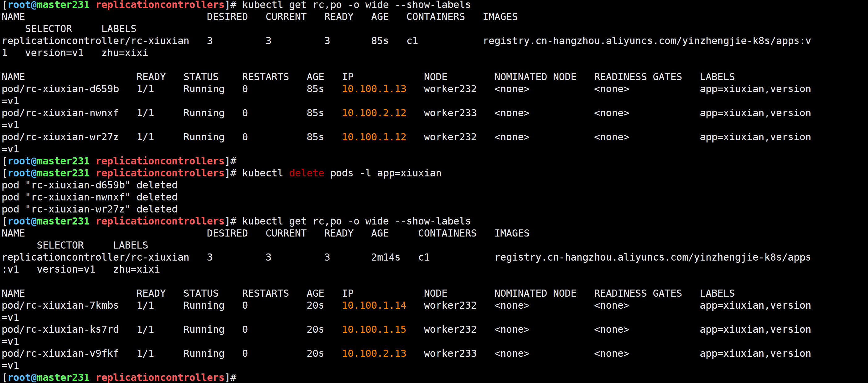Click the IP address 10.100.2.13
Viewport: 868px width, 383px height.
pos(374,353)
